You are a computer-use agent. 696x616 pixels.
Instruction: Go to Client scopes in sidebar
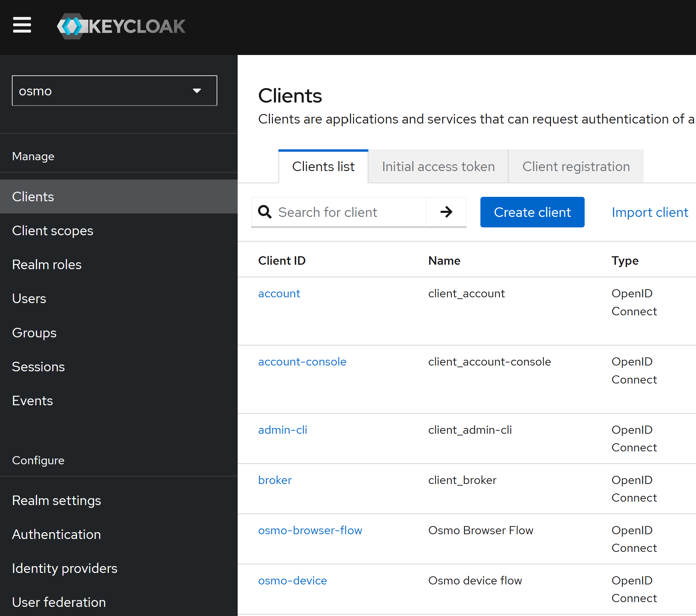click(52, 231)
